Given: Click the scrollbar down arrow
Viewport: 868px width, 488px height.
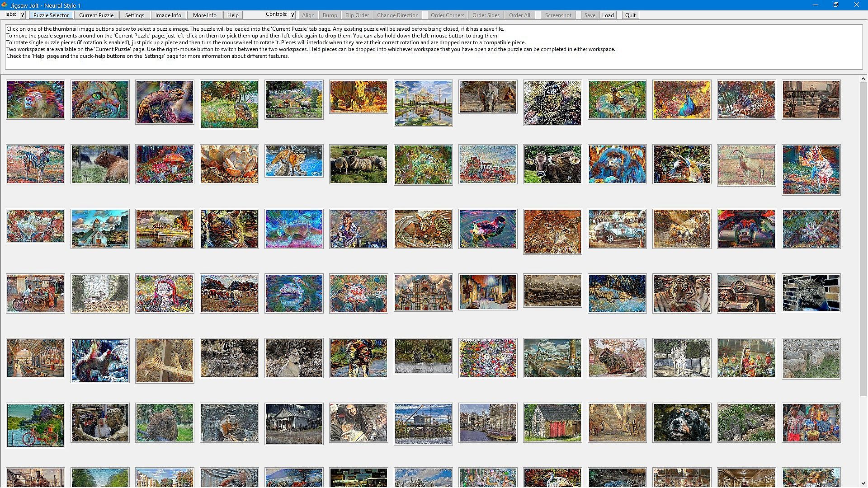Looking at the screenshot, I should click(863, 483).
